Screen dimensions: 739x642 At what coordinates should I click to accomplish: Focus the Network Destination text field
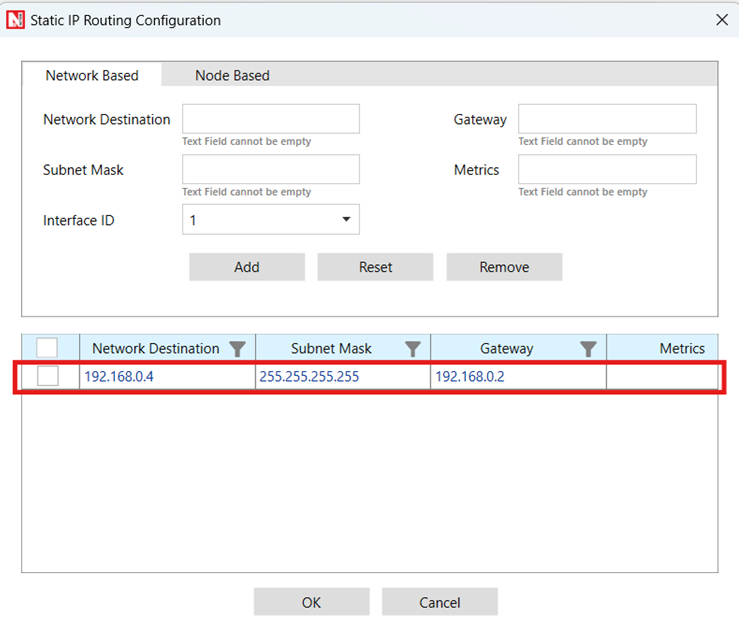[x=270, y=119]
